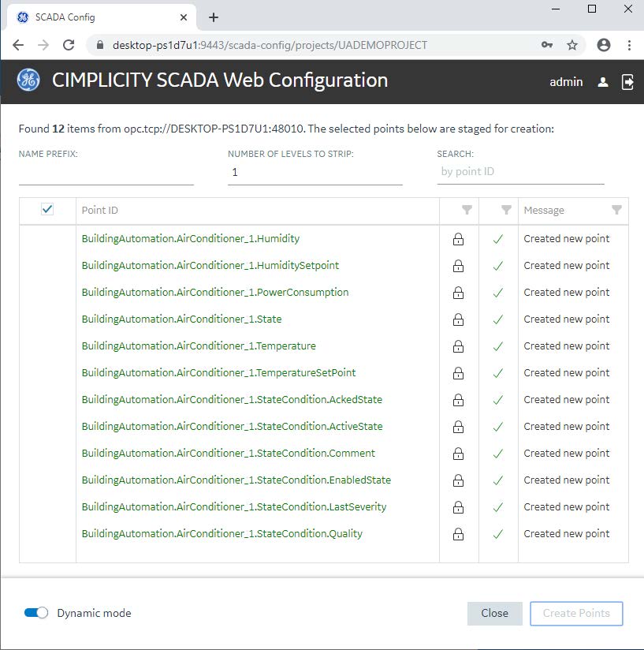644x650 pixels.
Task: Disable the Dynamic mode switch
Action: pyautogui.click(x=36, y=613)
